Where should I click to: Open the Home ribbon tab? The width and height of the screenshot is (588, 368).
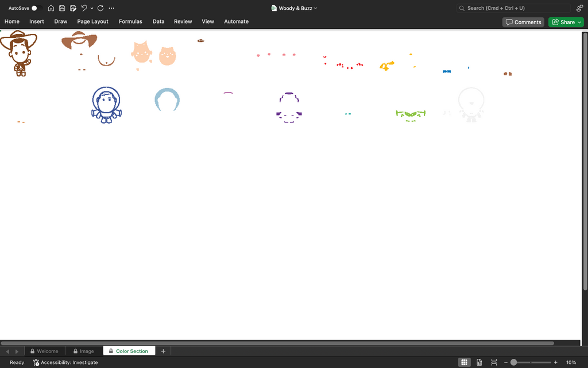pyautogui.click(x=12, y=21)
